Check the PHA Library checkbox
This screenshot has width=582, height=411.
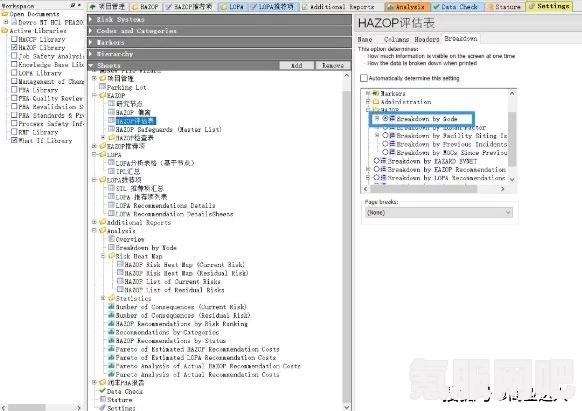tap(14, 90)
